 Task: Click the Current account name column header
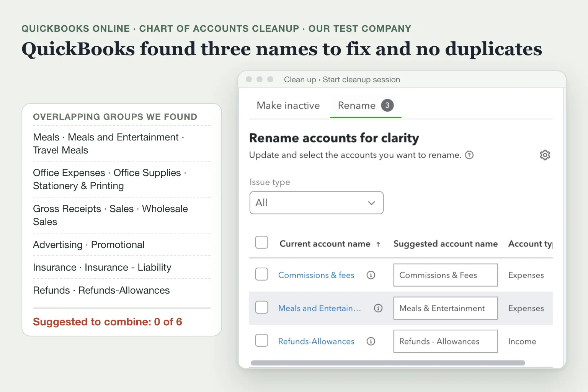tap(325, 244)
